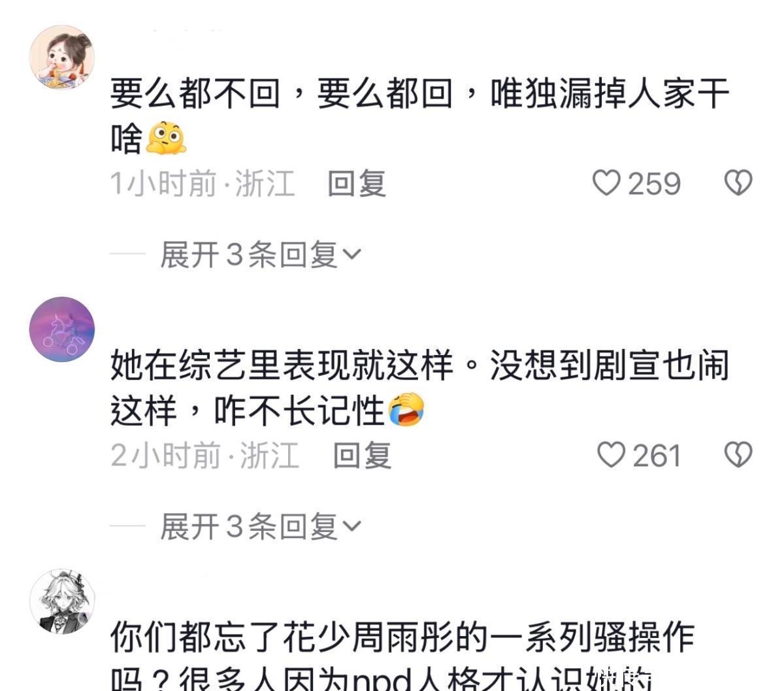Tap the thinking face emoji after 啥
This screenshot has width=784, height=691.
tap(166, 139)
